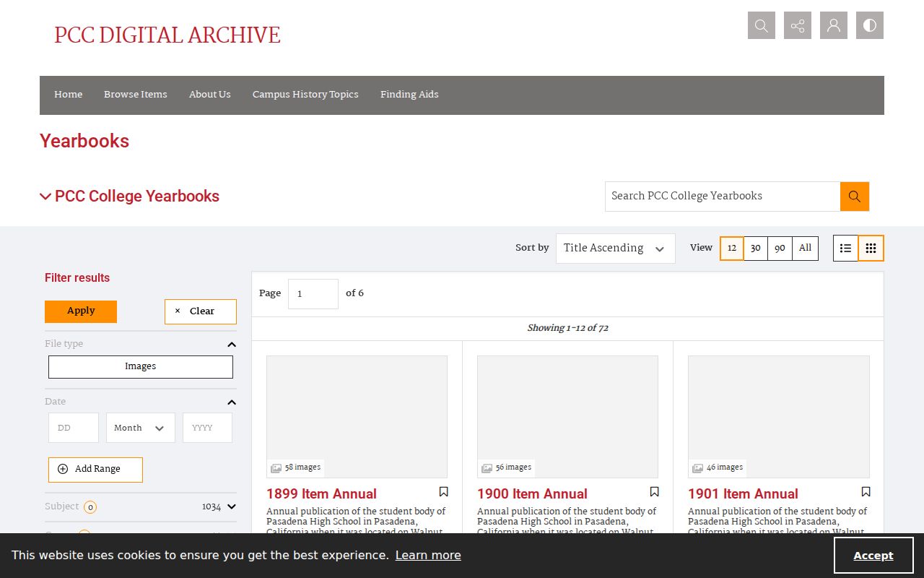The height and width of the screenshot is (578, 924).
Task: Toggle the Images file type filter
Action: pyautogui.click(x=141, y=366)
